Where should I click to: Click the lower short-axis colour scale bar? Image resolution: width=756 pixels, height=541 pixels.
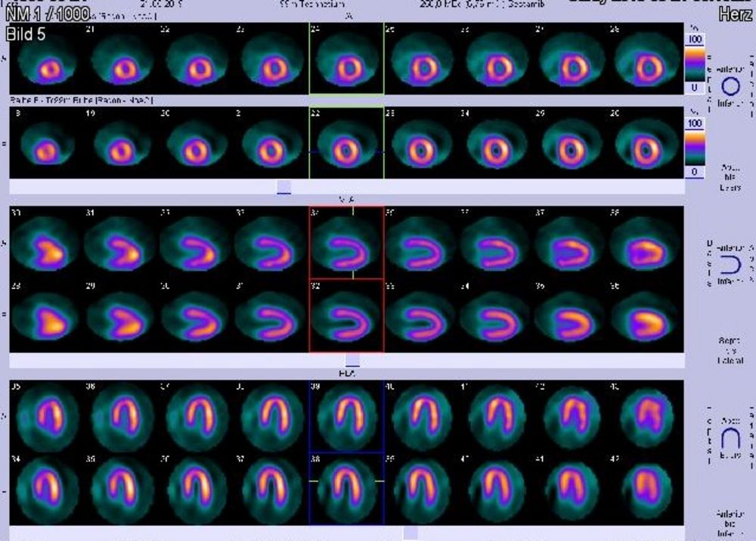point(695,148)
